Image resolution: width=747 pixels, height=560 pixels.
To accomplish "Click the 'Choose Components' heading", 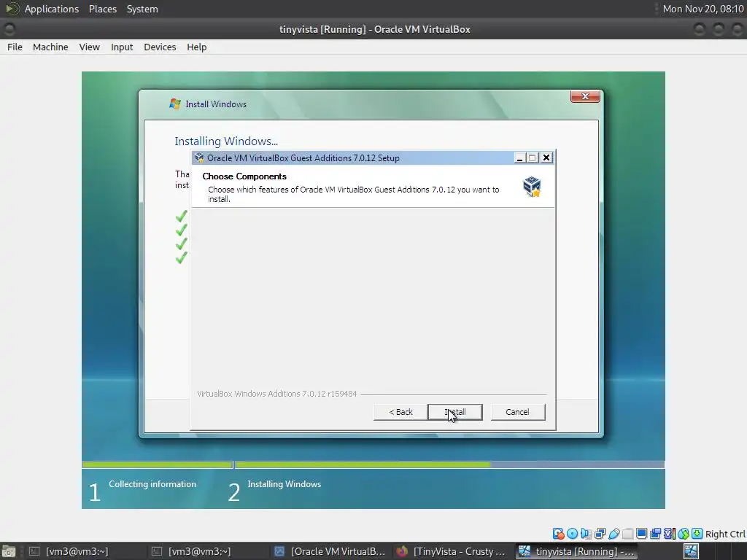I will (x=244, y=176).
